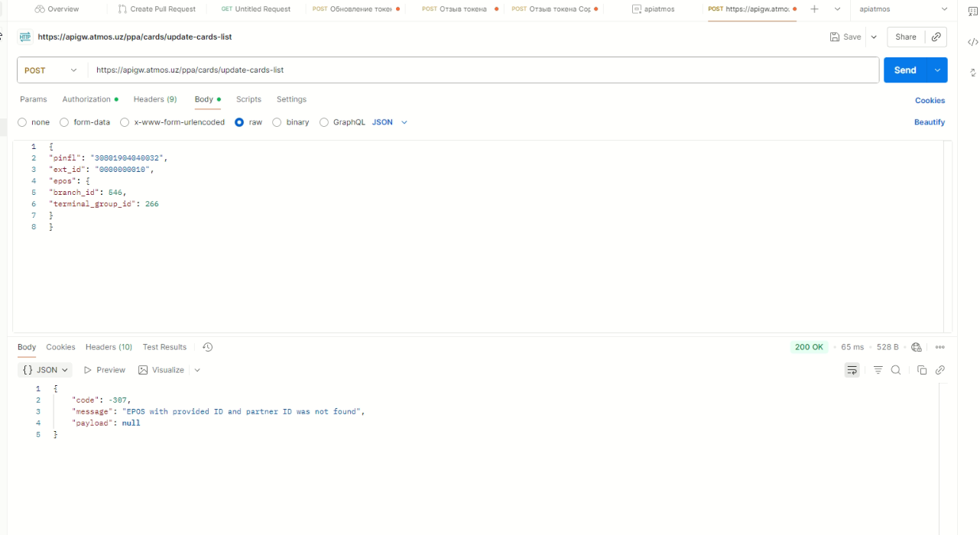
Task: Open the tab list chevron dropdown
Action: click(x=838, y=9)
